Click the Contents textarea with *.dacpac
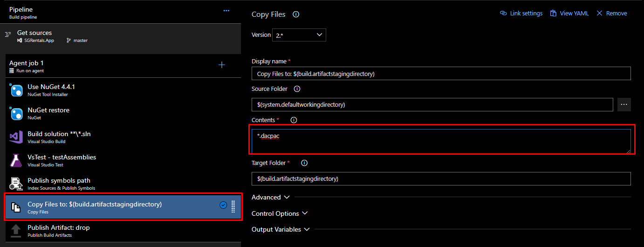This screenshot has height=247, width=644. point(441,141)
